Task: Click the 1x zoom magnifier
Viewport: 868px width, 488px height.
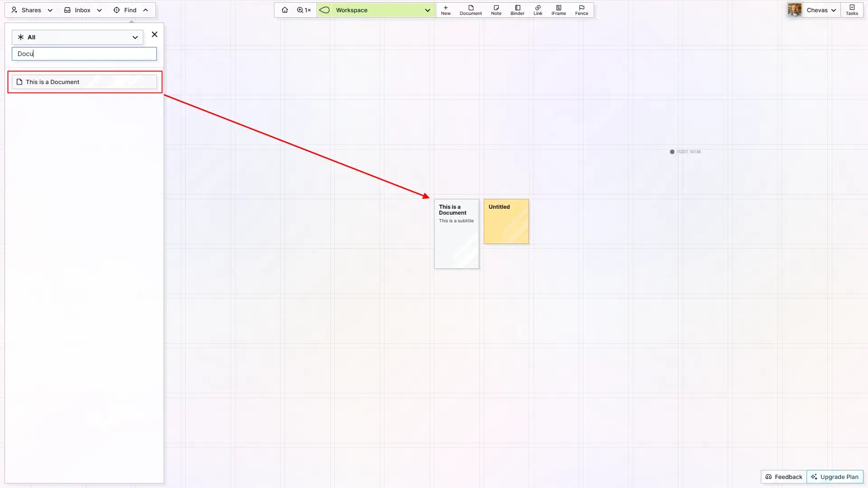Action: coord(303,9)
